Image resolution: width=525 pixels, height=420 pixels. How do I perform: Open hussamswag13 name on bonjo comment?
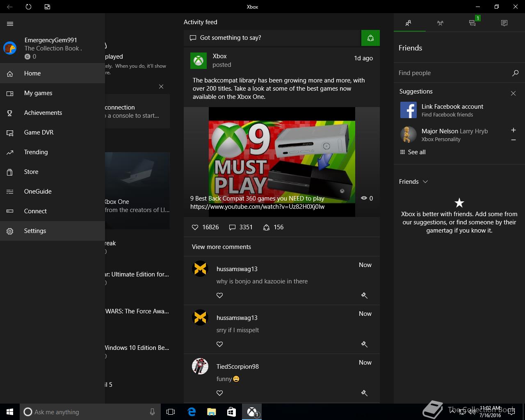(x=237, y=269)
